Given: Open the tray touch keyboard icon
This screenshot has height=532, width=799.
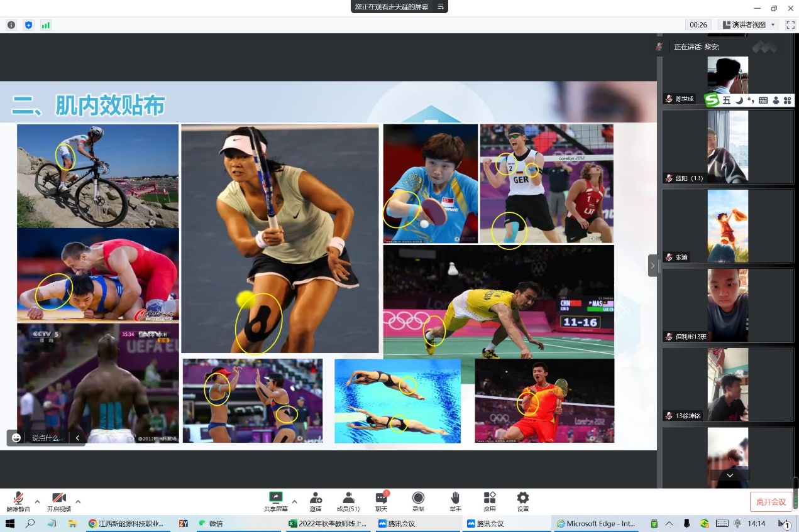Looking at the screenshot, I should pyautogui.click(x=722, y=523).
